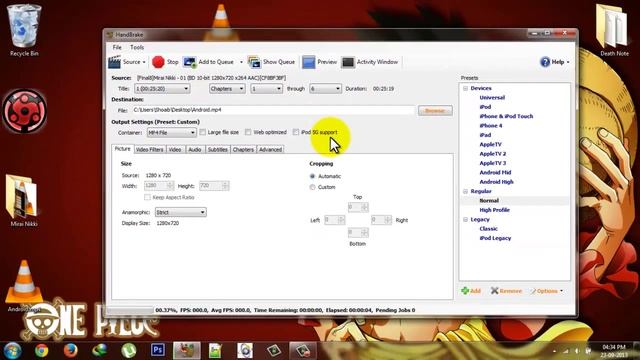The width and height of the screenshot is (640, 360).
Task: Click the taskbar clock showing 04:34 PM
Action: coord(613,351)
